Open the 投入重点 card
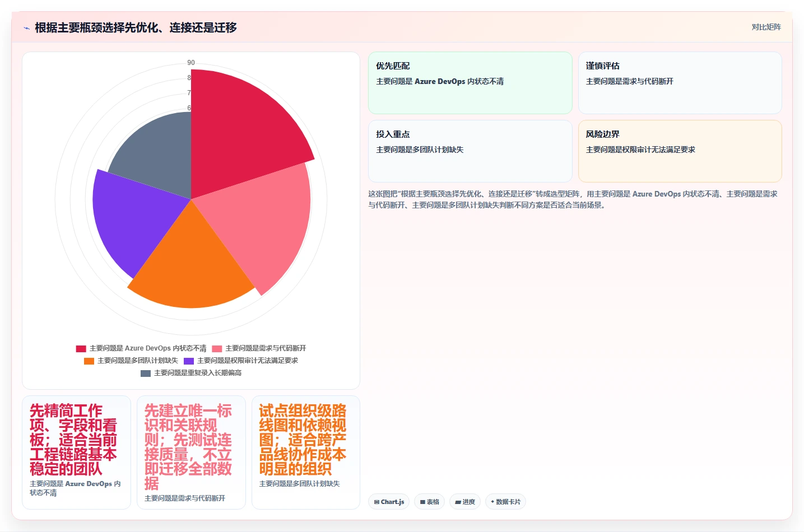Image resolution: width=804 pixels, height=532 pixels. tap(470, 151)
